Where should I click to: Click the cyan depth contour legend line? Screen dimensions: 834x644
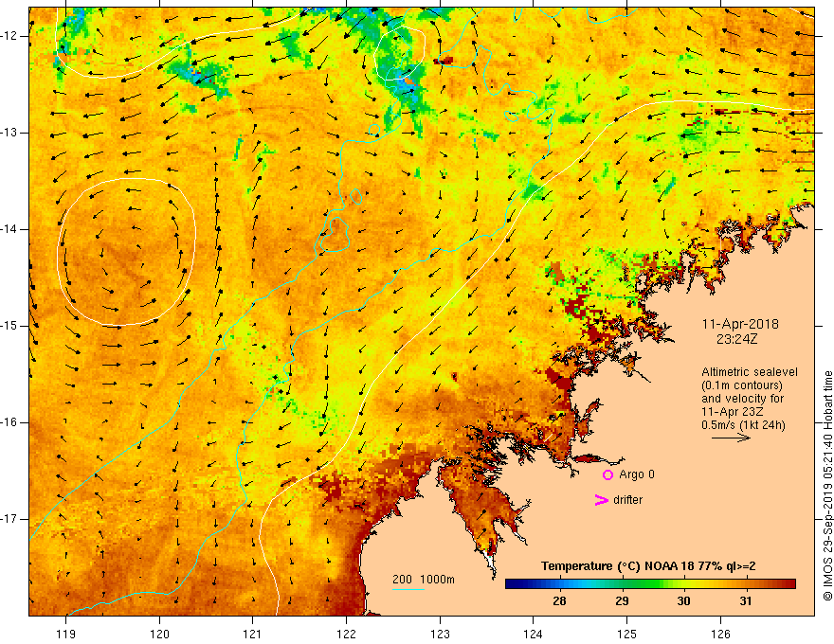coord(408,589)
